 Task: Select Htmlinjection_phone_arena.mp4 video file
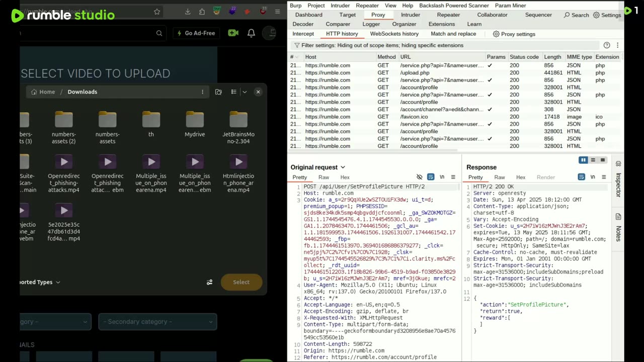point(238,174)
